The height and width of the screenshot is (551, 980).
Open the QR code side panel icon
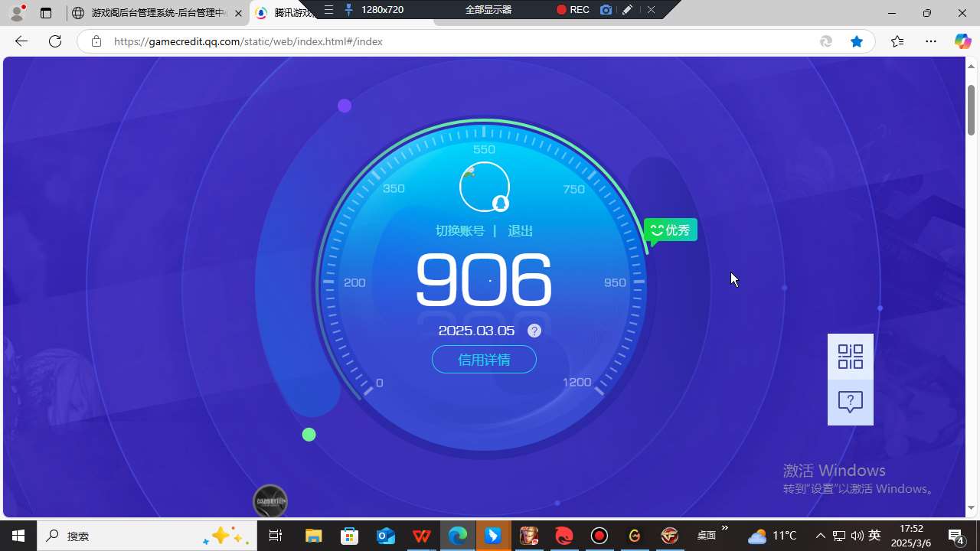click(851, 357)
